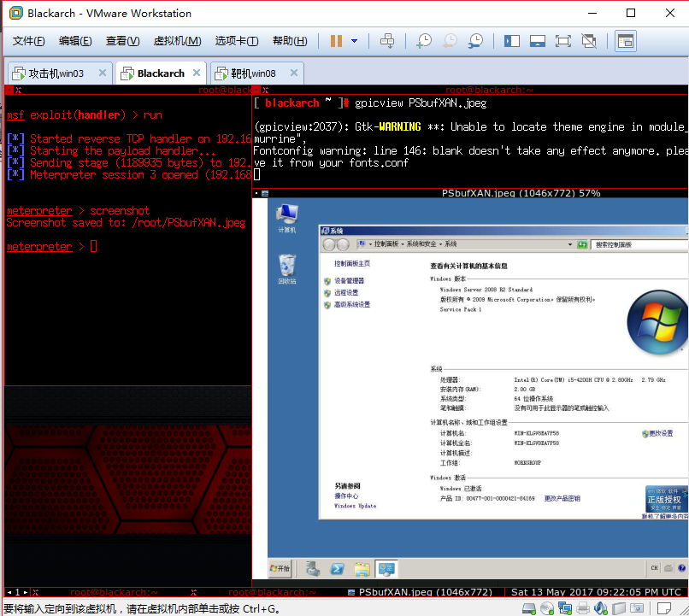Click the 搜索控制面板 search field
Image resolution: width=689 pixels, height=616 pixels.
pos(639,244)
